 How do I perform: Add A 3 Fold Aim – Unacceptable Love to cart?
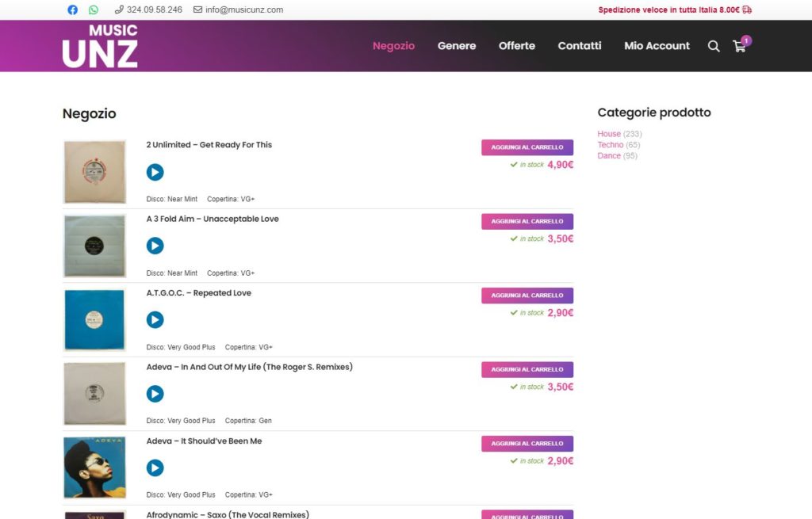click(527, 222)
